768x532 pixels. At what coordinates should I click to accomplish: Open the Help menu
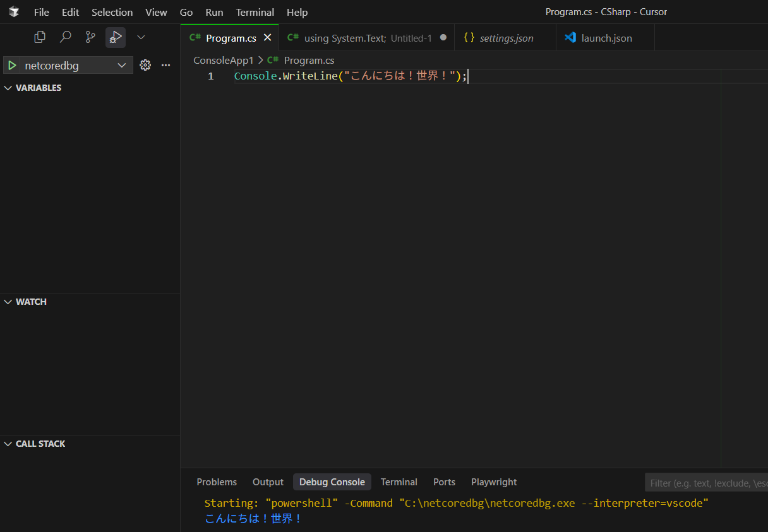click(297, 12)
